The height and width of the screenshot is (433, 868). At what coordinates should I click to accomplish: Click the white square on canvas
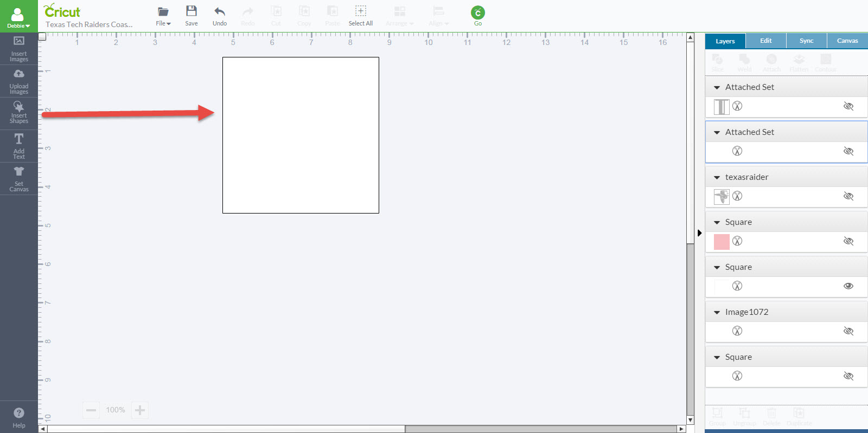point(301,135)
